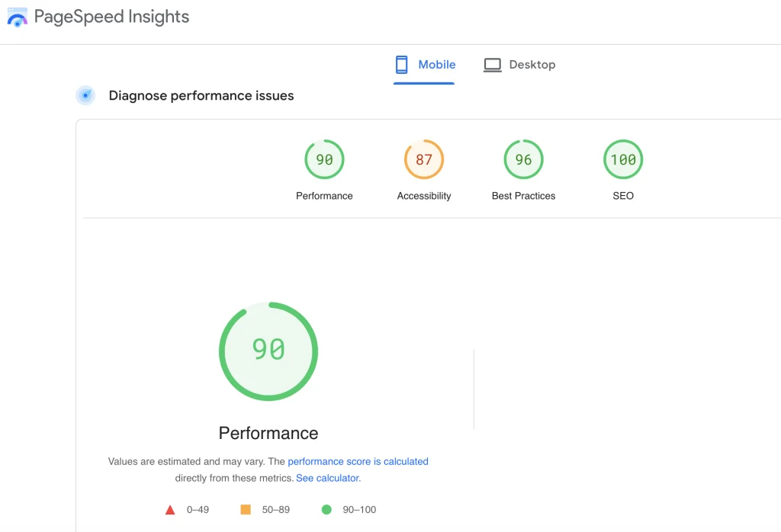Select the 90–100 score range text
Screen dimensions: 781x532
click(359, 510)
